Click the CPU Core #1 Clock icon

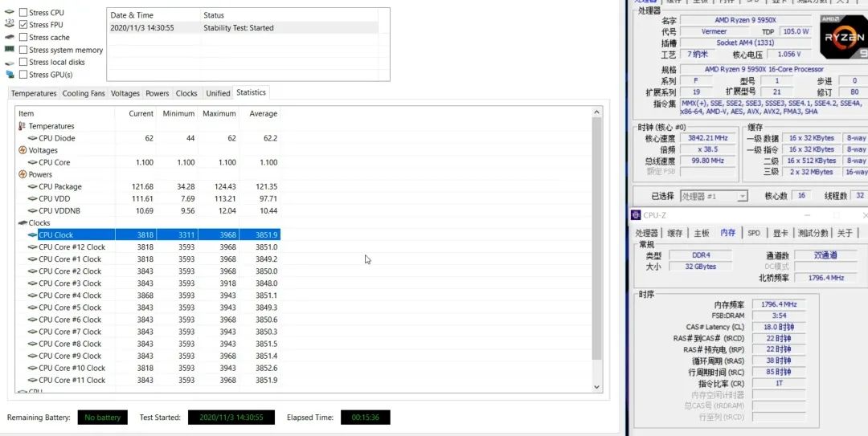pos(33,259)
